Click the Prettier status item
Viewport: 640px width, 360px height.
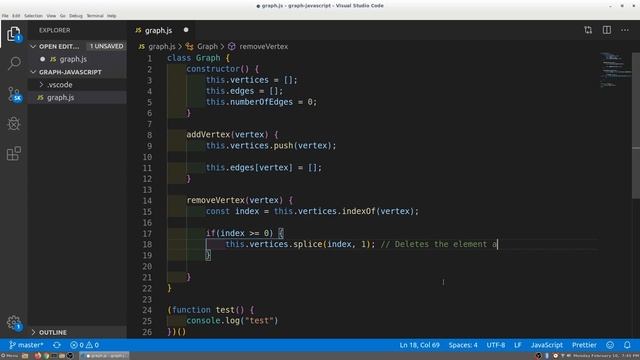pyautogui.click(x=584, y=345)
